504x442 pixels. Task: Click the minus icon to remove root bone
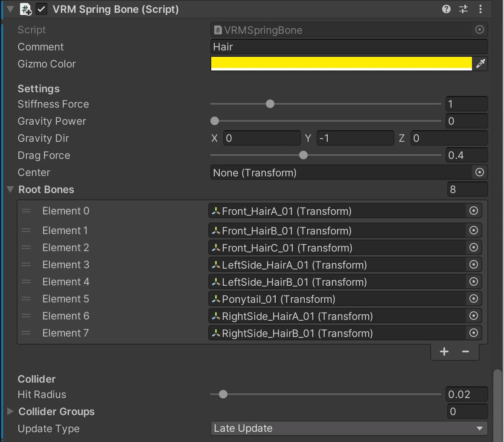[x=466, y=351]
